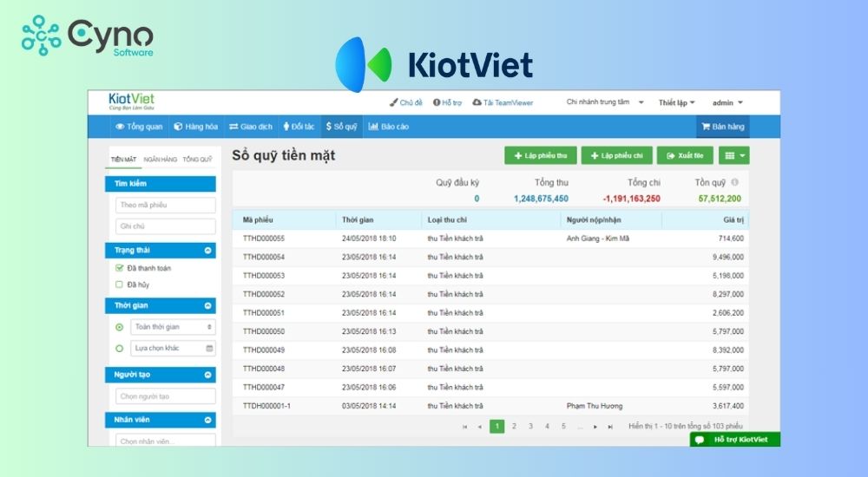The image size is (868, 477).
Task: Switch to the TIỀN MẶT tab
Action: tap(123, 160)
